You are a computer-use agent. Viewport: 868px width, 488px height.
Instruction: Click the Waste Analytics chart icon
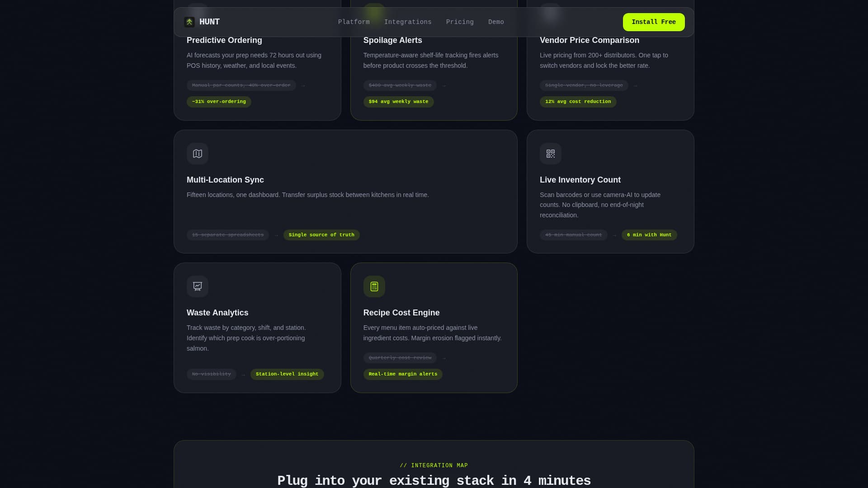(x=198, y=286)
